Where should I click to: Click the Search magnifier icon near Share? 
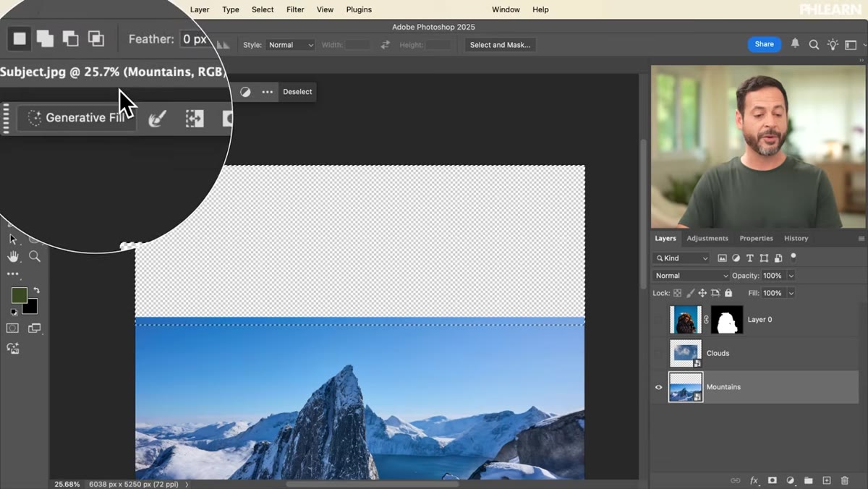click(814, 44)
